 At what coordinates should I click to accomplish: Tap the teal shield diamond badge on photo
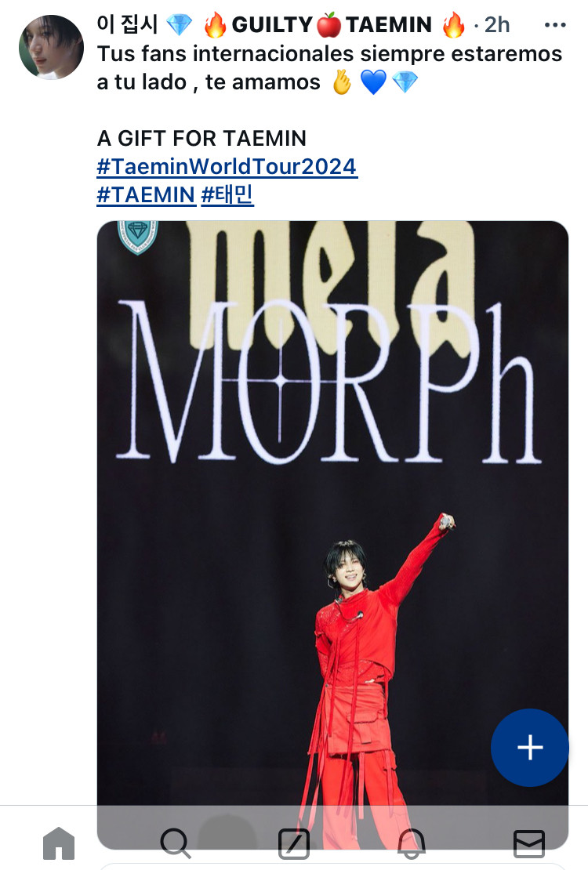coord(138,237)
